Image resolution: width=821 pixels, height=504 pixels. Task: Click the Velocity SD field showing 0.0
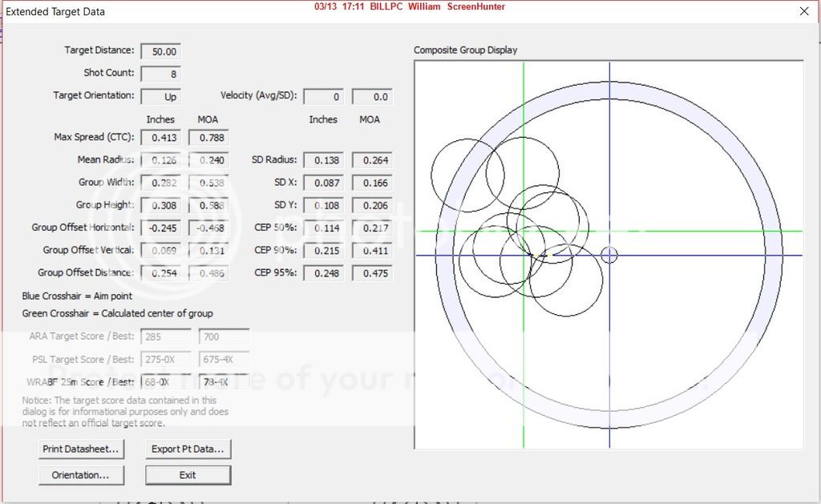(372, 97)
